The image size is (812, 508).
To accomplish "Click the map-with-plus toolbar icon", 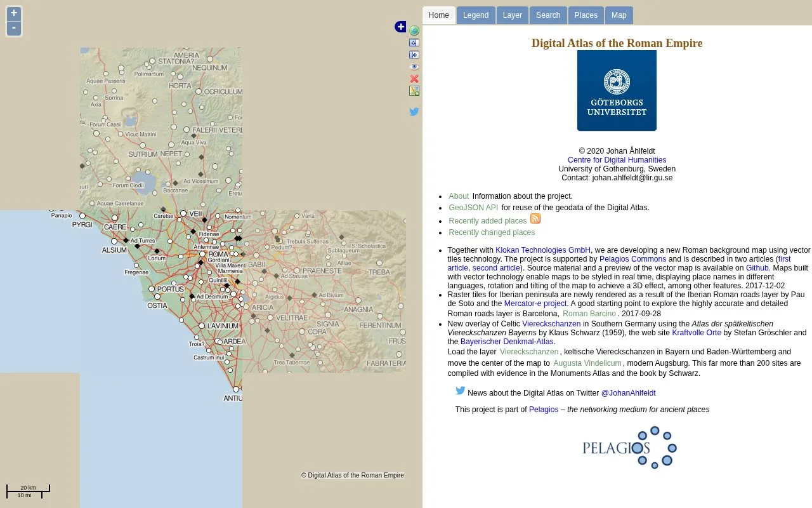I will (414, 91).
